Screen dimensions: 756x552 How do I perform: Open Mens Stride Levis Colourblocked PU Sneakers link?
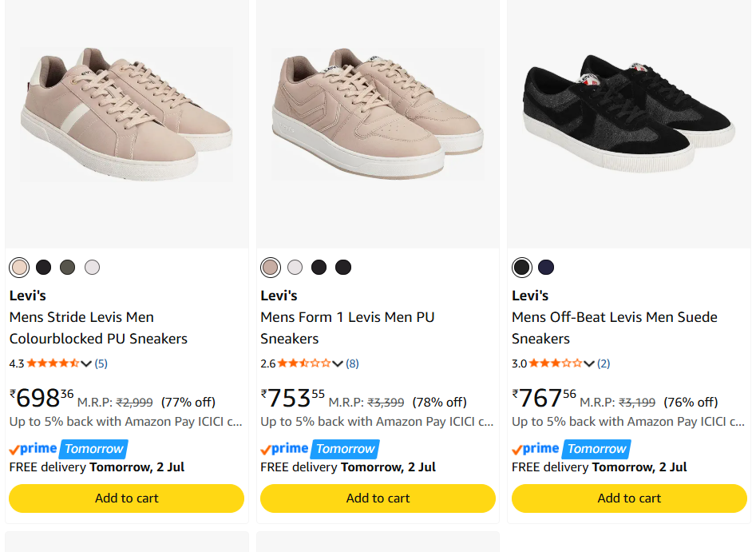[x=98, y=328]
